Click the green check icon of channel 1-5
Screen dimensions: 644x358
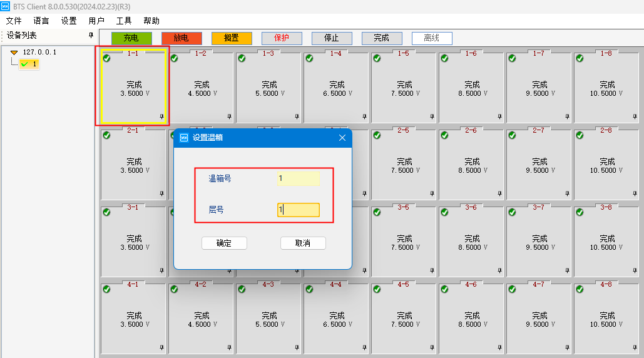click(377, 58)
